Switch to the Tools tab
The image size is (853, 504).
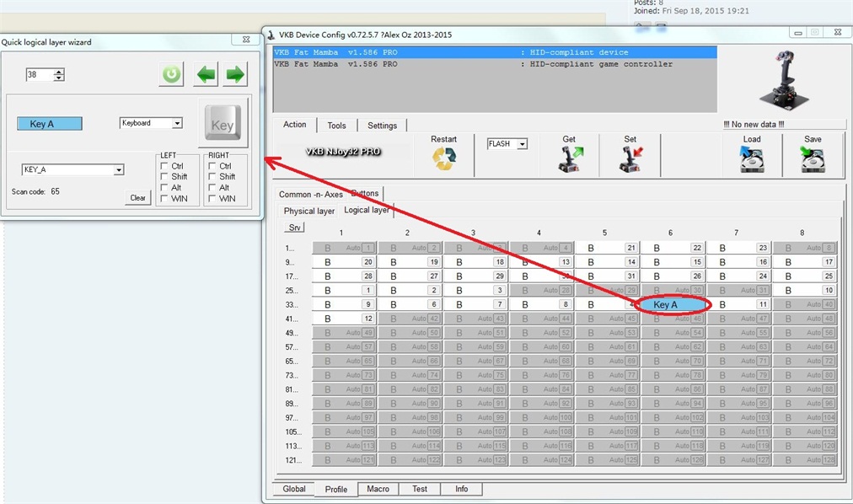(x=336, y=126)
